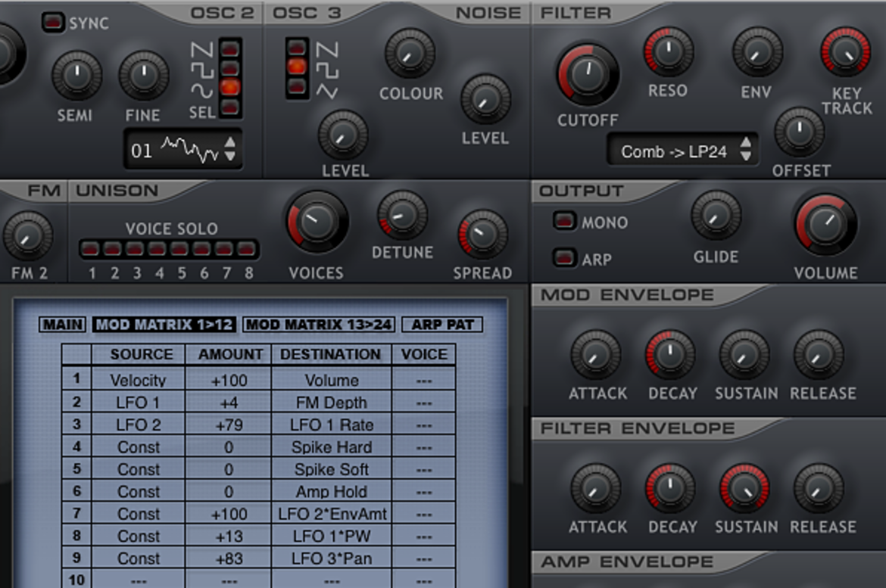Solo unison voice 3
The height and width of the screenshot is (588, 886).
tap(135, 248)
